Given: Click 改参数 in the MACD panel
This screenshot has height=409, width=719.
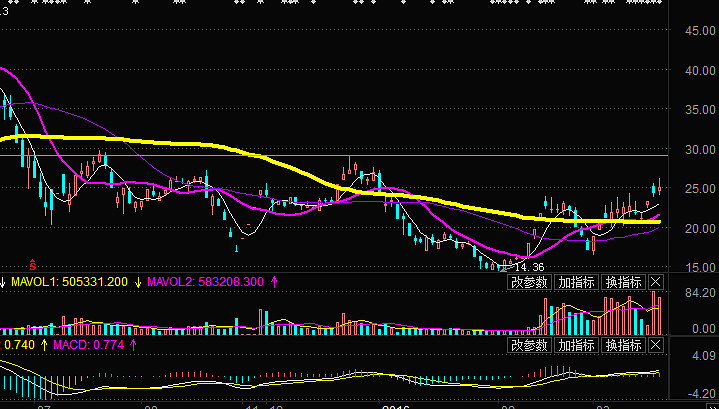Looking at the screenshot, I should [x=529, y=346].
